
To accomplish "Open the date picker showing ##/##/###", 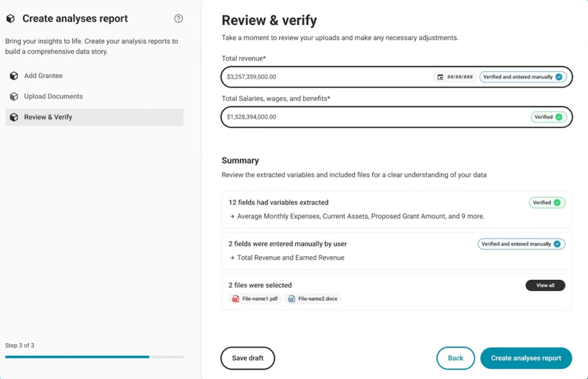I will 455,77.
